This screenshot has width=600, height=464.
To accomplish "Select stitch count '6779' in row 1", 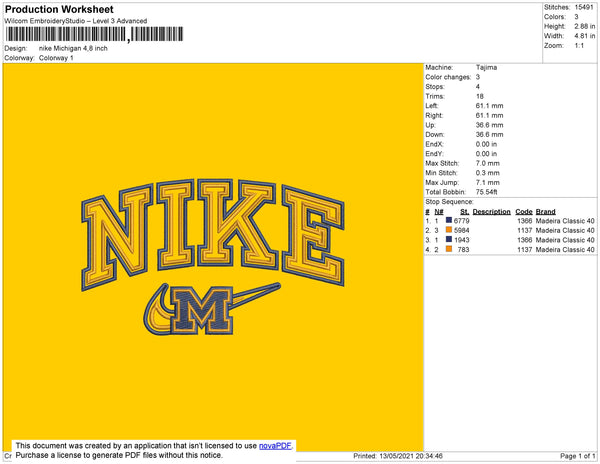I will tap(461, 221).
